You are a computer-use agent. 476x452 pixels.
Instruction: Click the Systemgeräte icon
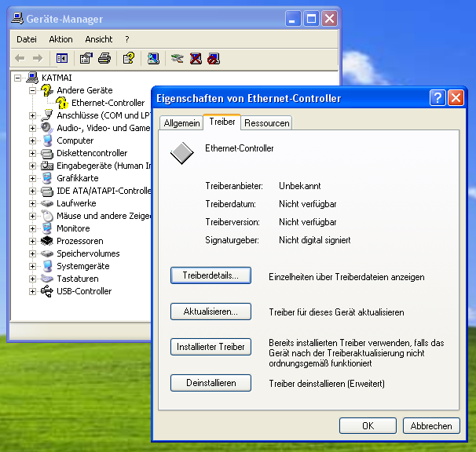[x=47, y=266]
